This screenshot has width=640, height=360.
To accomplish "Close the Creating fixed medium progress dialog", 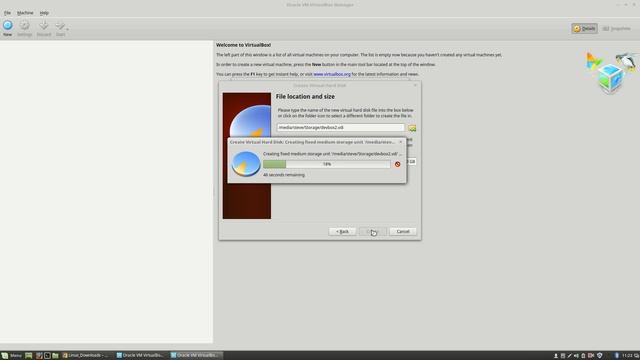I will [400, 142].
